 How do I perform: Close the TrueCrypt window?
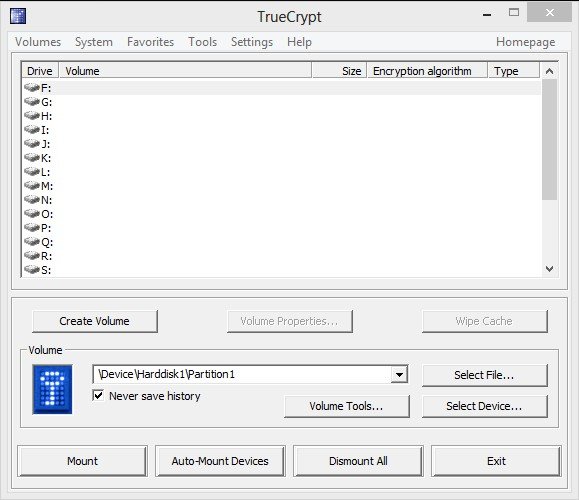click(x=549, y=12)
